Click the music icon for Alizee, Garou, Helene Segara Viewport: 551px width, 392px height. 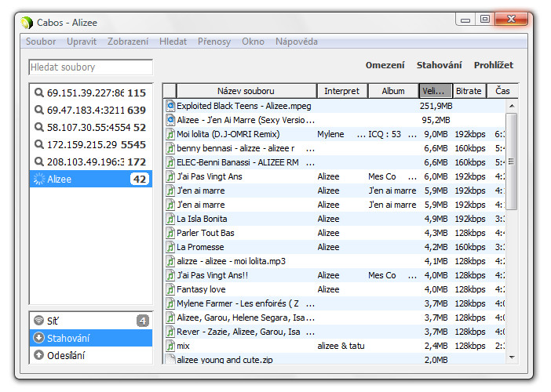[x=170, y=318]
